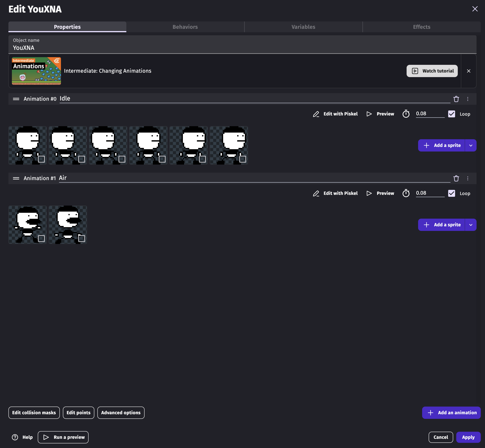
Task: Click the Help question mark icon
Action: click(x=15, y=437)
